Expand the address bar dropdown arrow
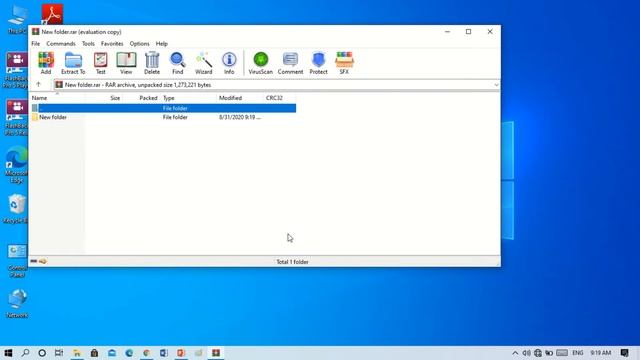This screenshot has width=640, height=360. 496,85
